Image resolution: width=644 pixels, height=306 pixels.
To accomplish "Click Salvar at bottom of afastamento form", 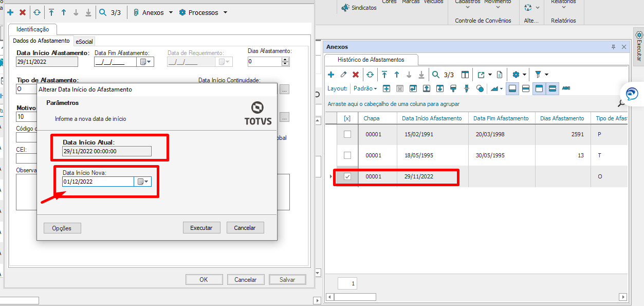I will click(x=287, y=280).
